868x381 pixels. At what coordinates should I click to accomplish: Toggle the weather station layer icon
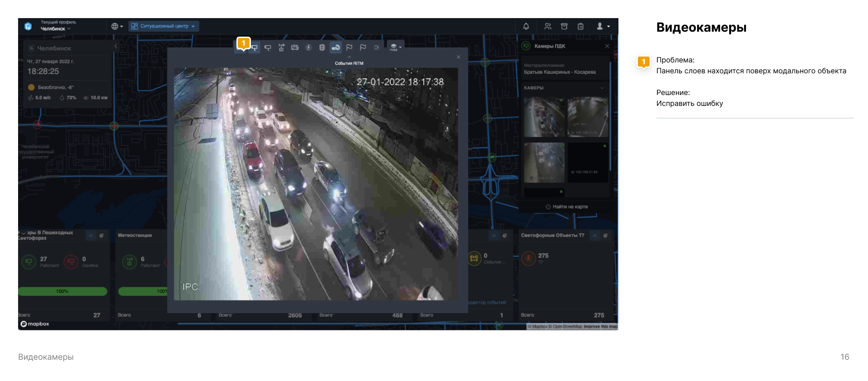click(281, 48)
